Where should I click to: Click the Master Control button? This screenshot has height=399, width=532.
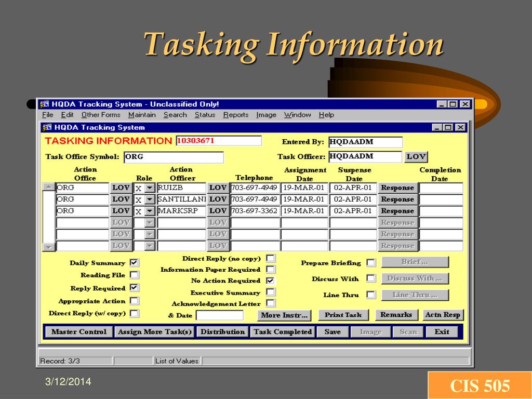79,332
